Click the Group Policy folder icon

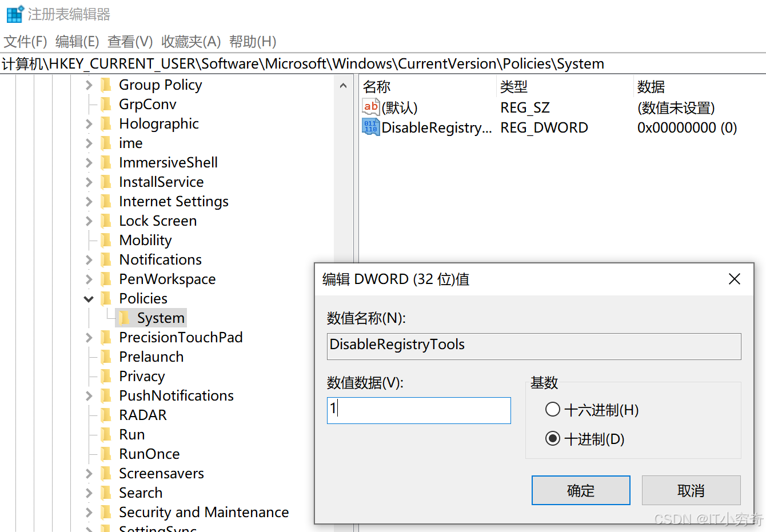click(x=106, y=85)
